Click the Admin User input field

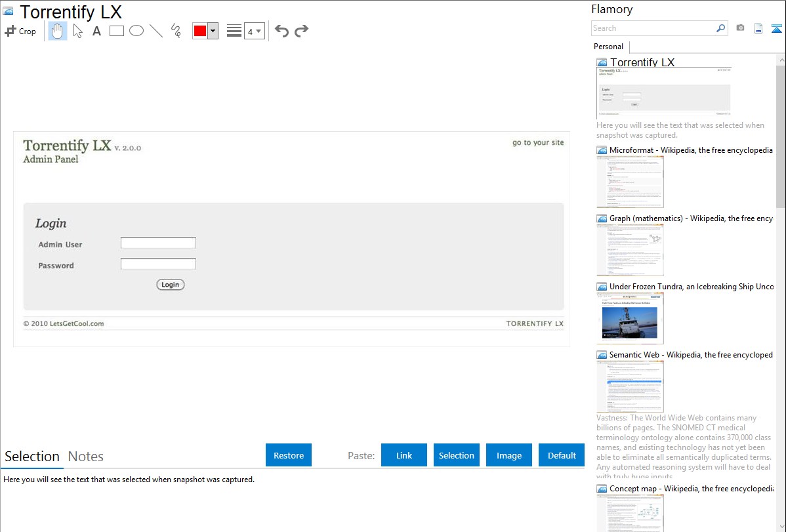(158, 243)
